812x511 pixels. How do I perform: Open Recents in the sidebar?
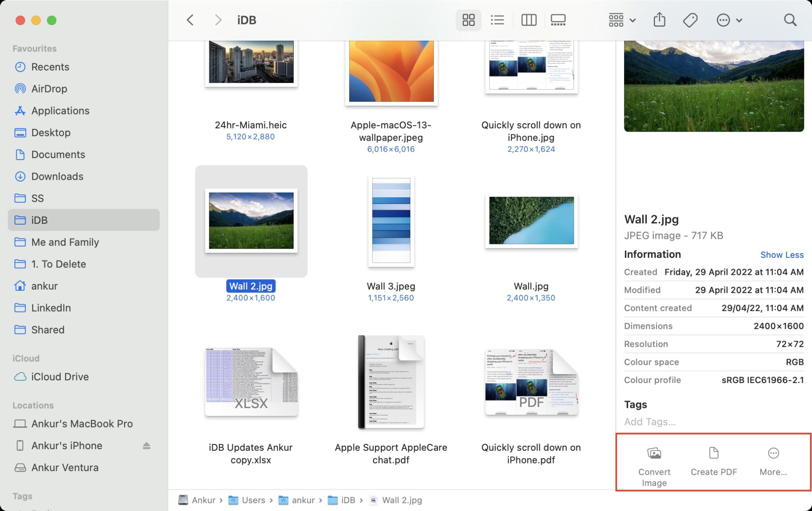(83, 67)
